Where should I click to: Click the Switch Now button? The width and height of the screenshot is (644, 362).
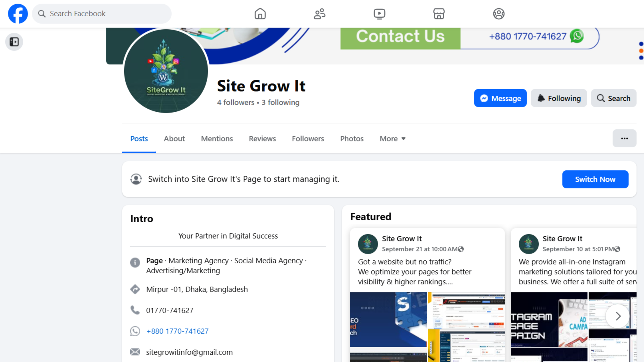[595, 179]
